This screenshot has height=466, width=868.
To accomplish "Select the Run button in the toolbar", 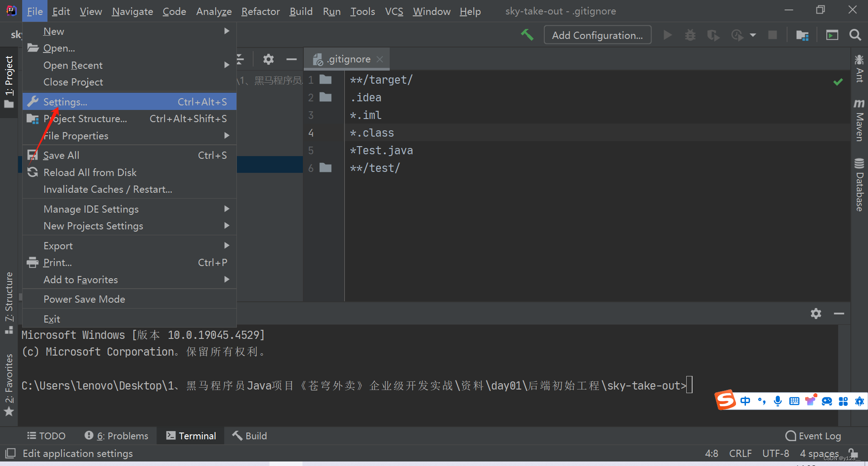I will pyautogui.click(x=668, y=35).
